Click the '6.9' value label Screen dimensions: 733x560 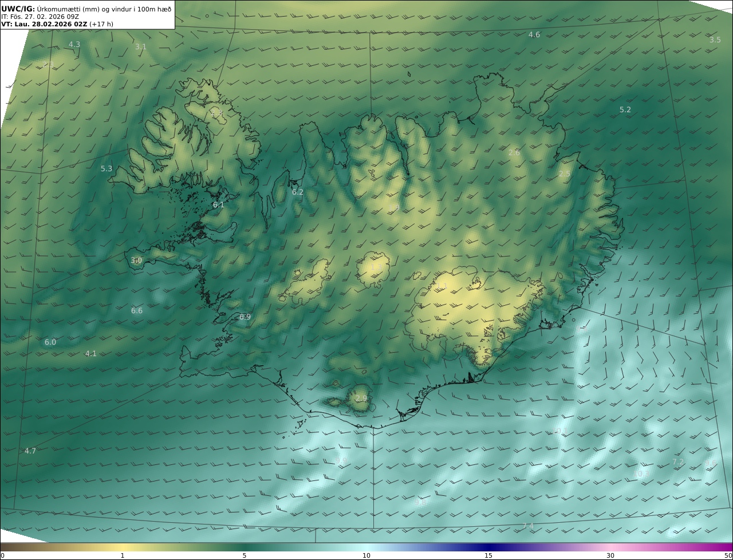click(245, 317)
